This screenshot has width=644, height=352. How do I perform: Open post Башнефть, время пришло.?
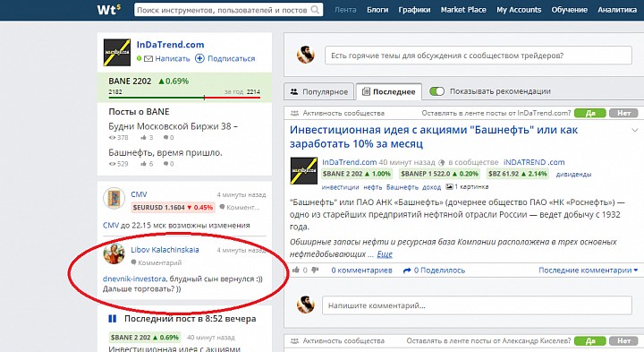point(165,152)
